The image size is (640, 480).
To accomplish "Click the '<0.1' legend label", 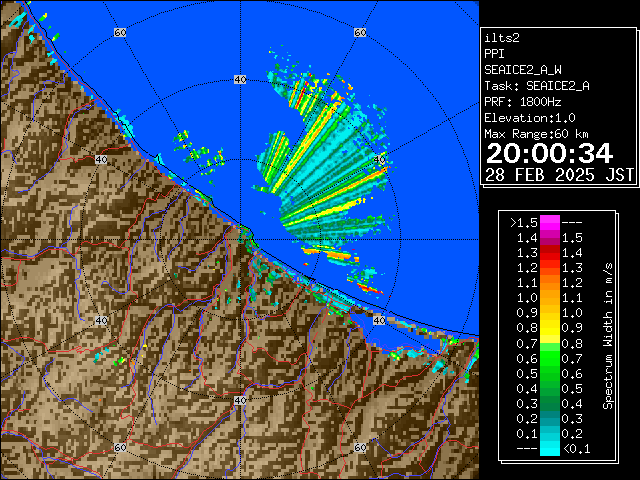I will pos(576,449).
